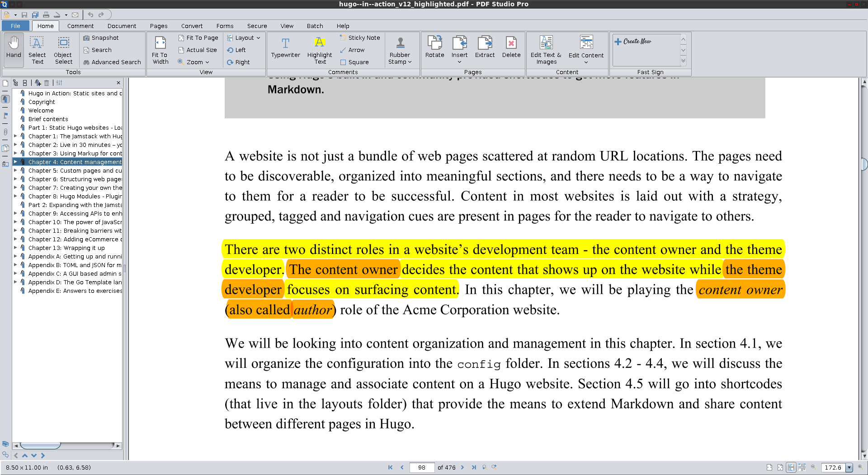Image resolution: width=868 pixels, height=475 pixels.
Task: Open the File menu
Action: click(x=15, y=26)
